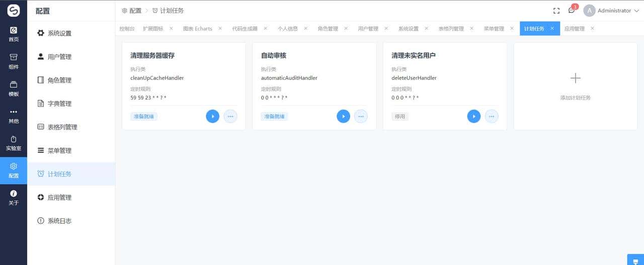Open 字典管理 in the config menu

71,104
